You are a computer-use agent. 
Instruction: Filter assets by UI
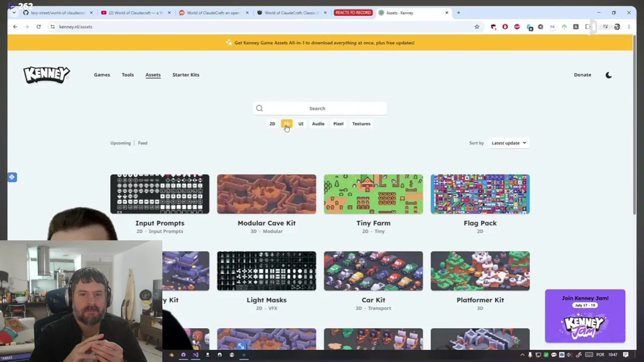(x=301, y=124)
